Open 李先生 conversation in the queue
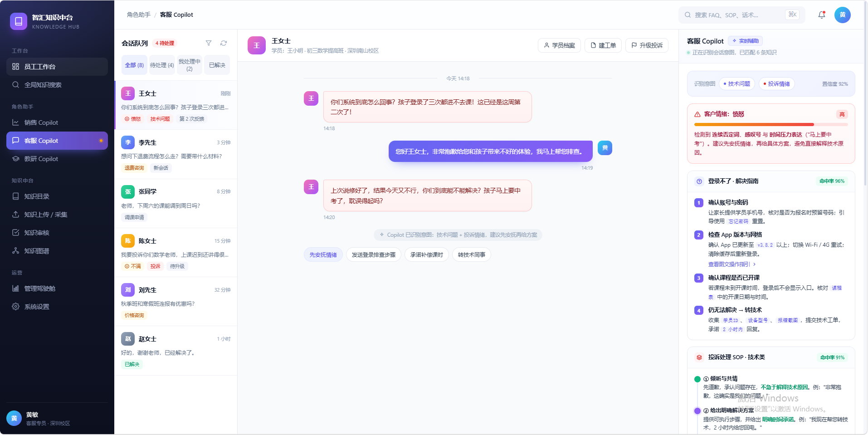This screenshot has width=868, height=435. click(x=176, y=155)
